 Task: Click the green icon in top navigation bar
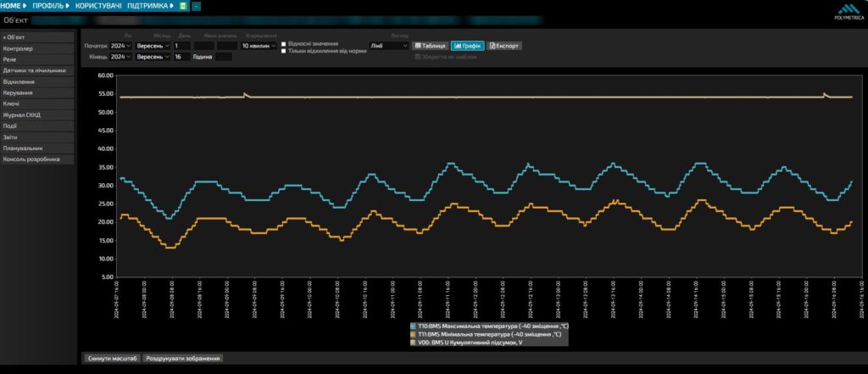click(184, 6)
